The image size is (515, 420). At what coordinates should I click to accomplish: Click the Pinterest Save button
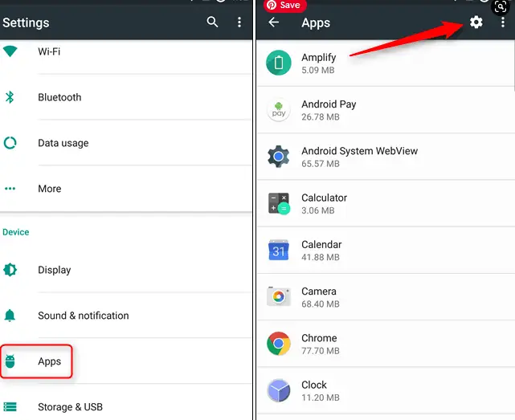tap(284, 5)
